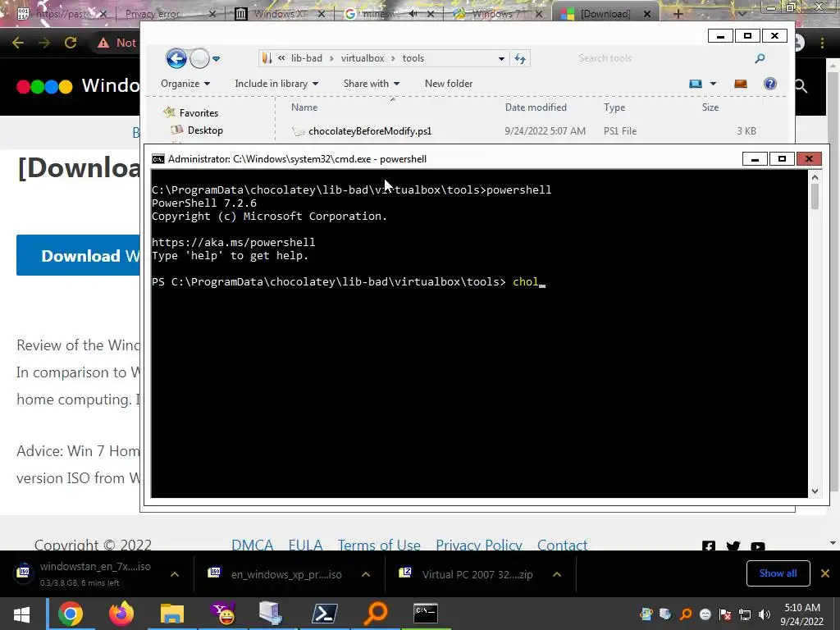This screenshot has height=630, width=840.
Task: Click the cmd window title bar icon
Action: [x=158, y=159]
